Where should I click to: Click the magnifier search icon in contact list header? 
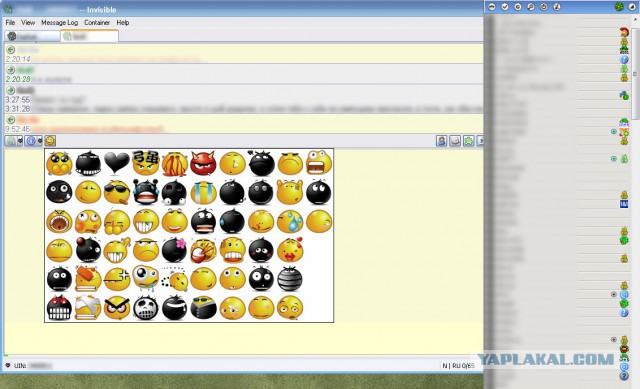[531, 7]
